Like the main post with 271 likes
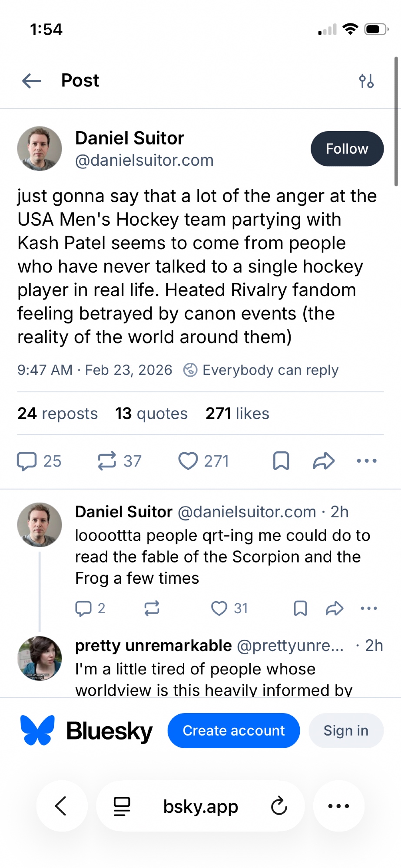The image size is (401, 868). point(188,461)
